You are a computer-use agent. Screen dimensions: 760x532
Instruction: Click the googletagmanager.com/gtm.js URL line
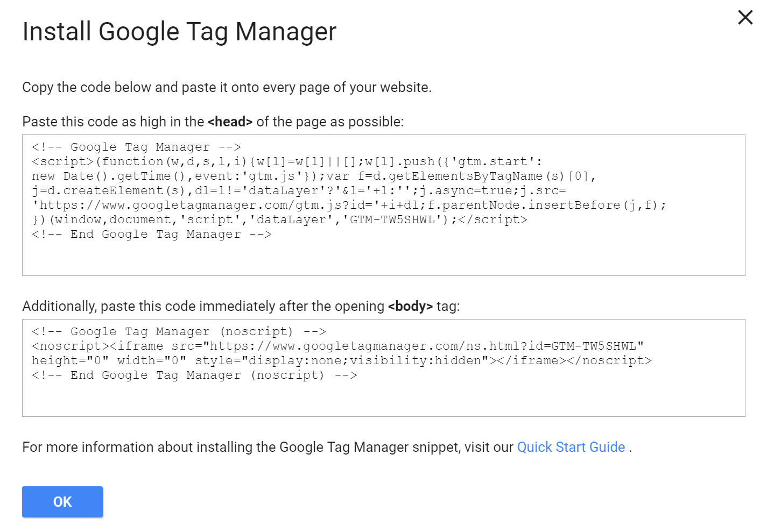[349, 205]
